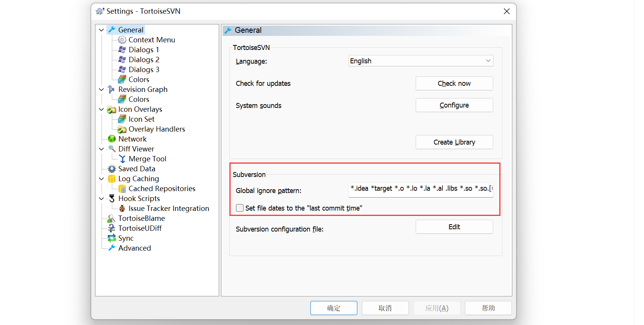The width and height of the screenshot is (644, 325).
Task: Click the Create Library button
Action: click(x=454, y=142)
